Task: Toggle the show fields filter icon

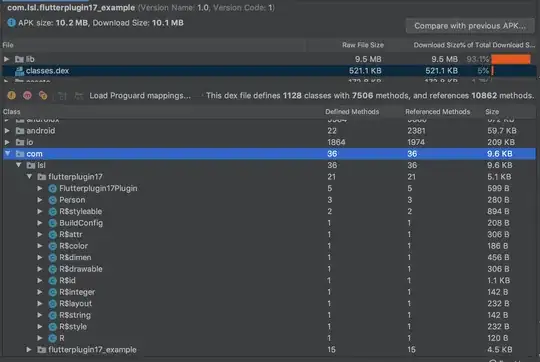Action: pos(11,95)
